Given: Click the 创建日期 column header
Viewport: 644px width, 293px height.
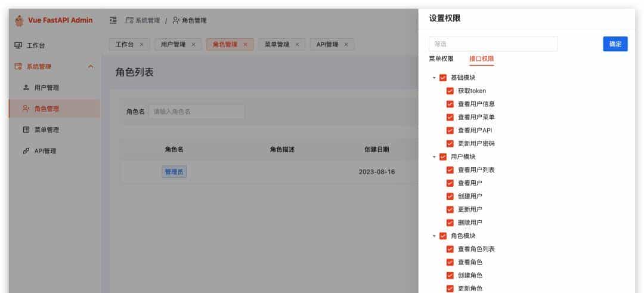Looking at the screenshot, I should click(x=377, y=150).
